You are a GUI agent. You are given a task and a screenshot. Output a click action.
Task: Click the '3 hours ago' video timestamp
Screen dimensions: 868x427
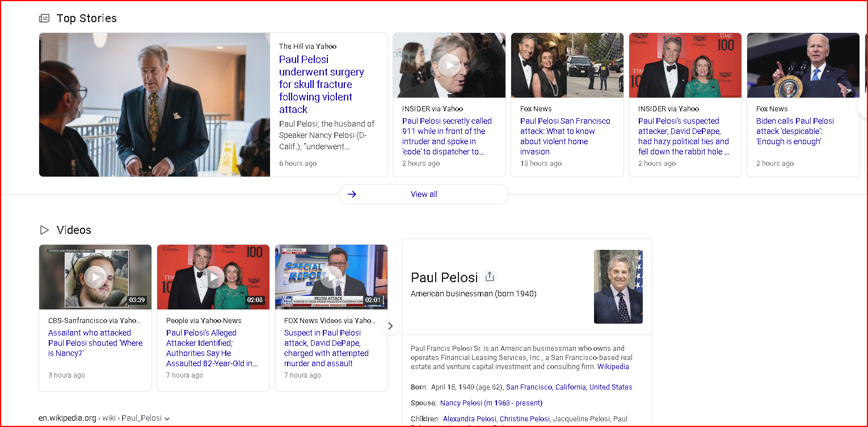(x=67, y=375)
